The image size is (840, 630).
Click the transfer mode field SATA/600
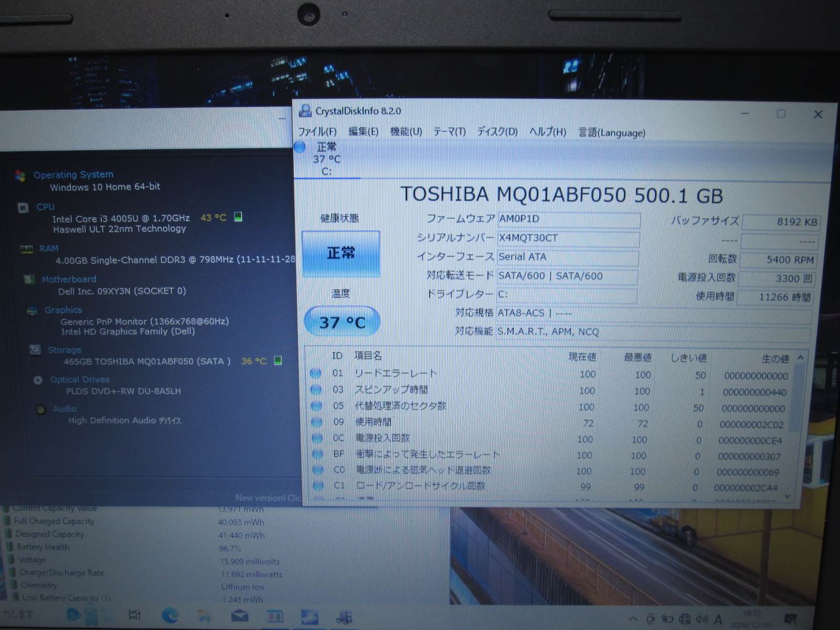point(567,276)
